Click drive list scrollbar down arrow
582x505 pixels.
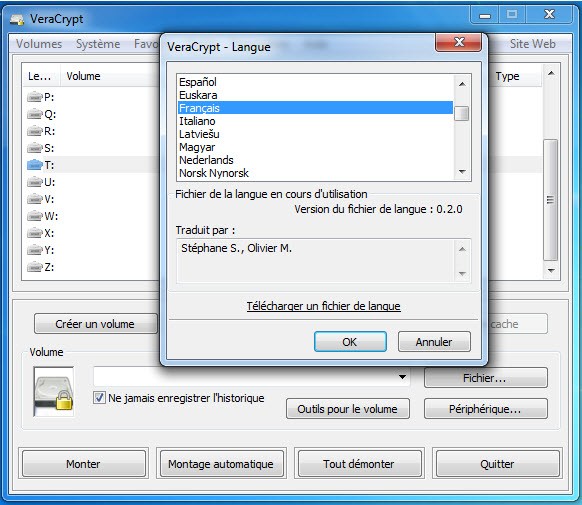(551, 270)
